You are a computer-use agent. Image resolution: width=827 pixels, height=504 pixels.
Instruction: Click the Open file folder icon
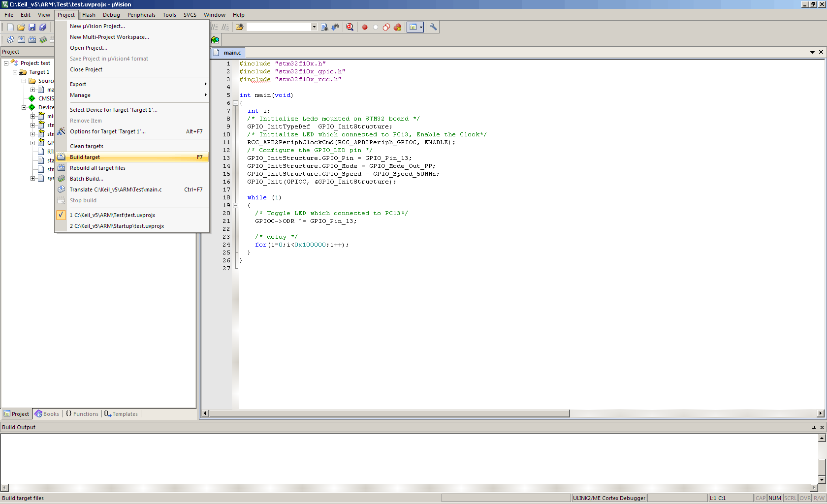tap(21, 27)
